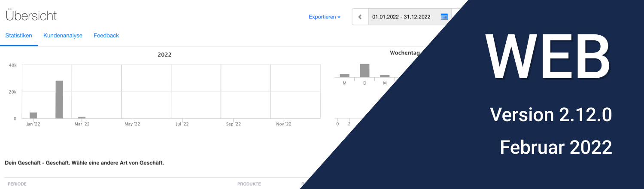Switch to the Statistiken tab
Screen dimensions: 644x189
point(18,36)
